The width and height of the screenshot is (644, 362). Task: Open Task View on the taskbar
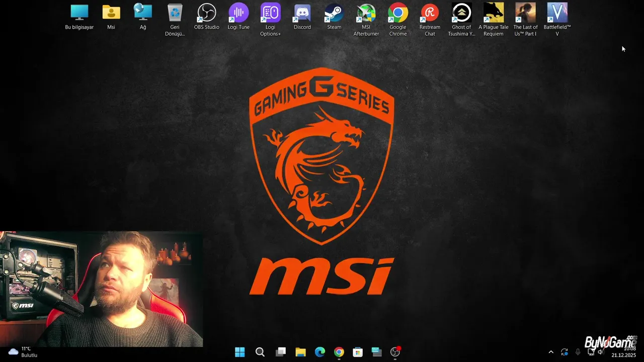281,352
